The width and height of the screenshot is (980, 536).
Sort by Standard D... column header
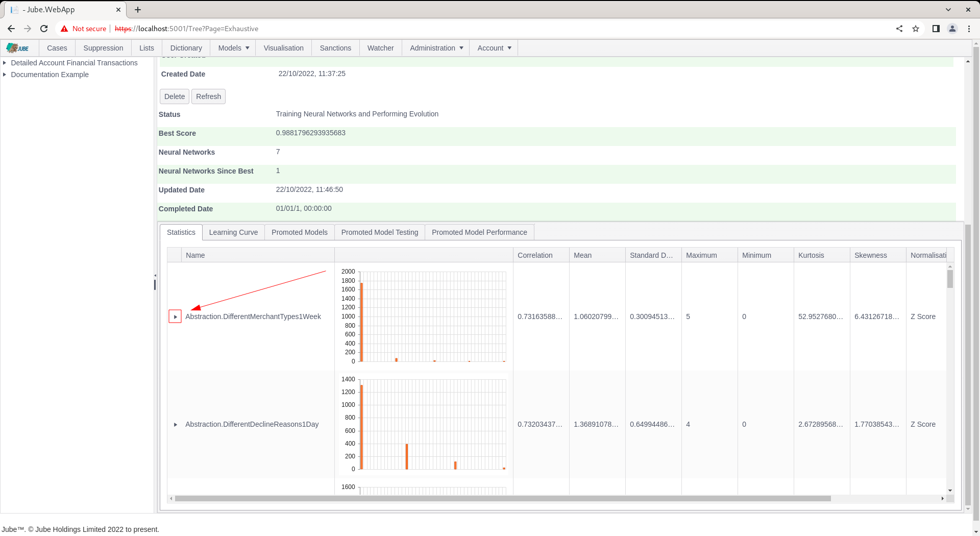(x=653, y=255)
